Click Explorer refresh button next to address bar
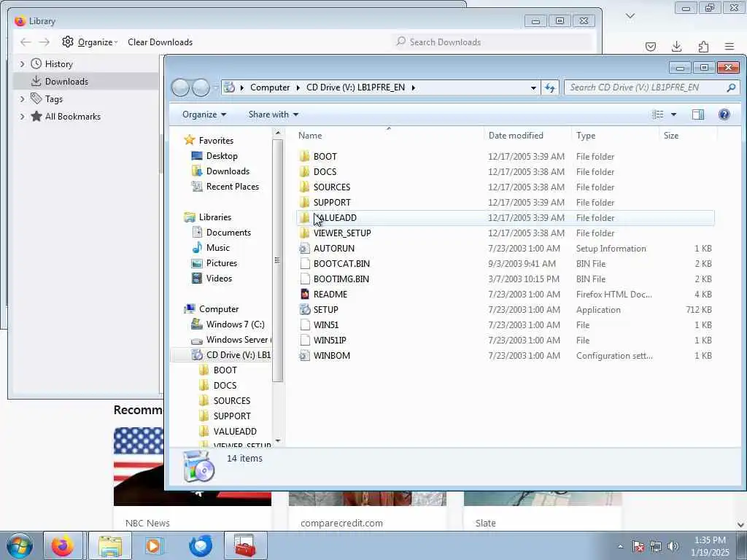 tap(550, 87)
